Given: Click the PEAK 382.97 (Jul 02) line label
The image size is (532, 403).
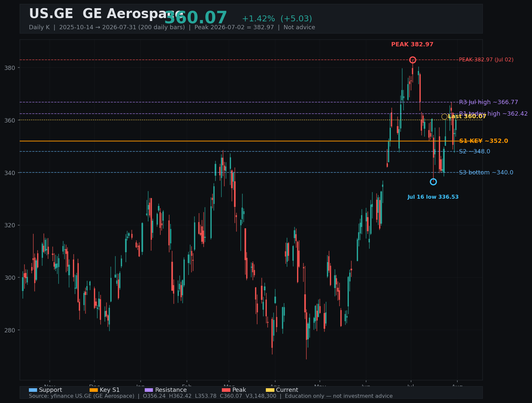Looking at the screenshot, I should coord(486,60).
